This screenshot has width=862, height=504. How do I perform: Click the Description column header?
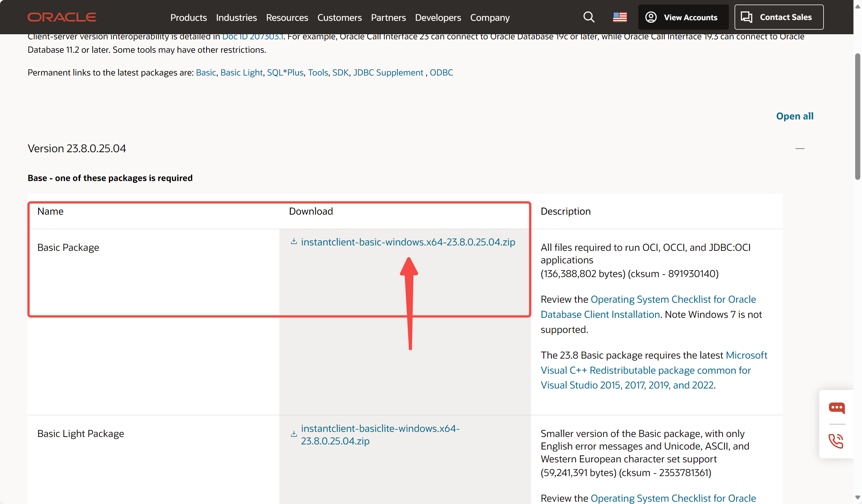coord(566,211)
